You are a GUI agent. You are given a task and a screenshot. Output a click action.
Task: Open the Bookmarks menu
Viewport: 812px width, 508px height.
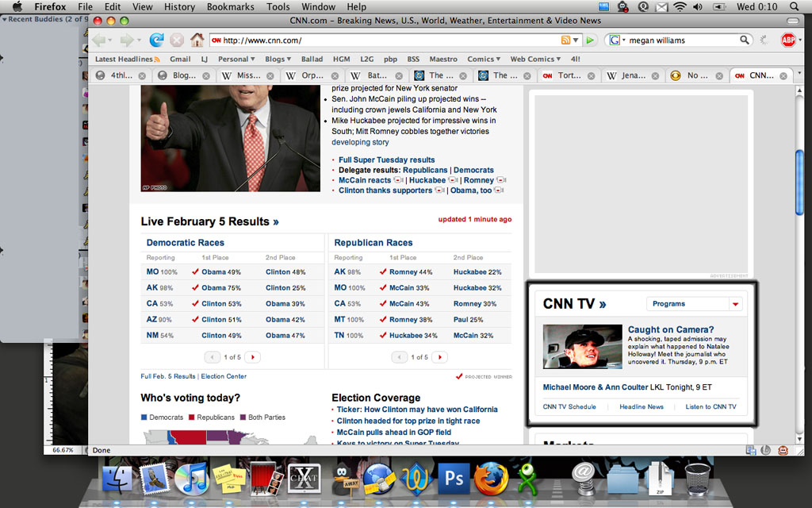click(x=231, y=6)
